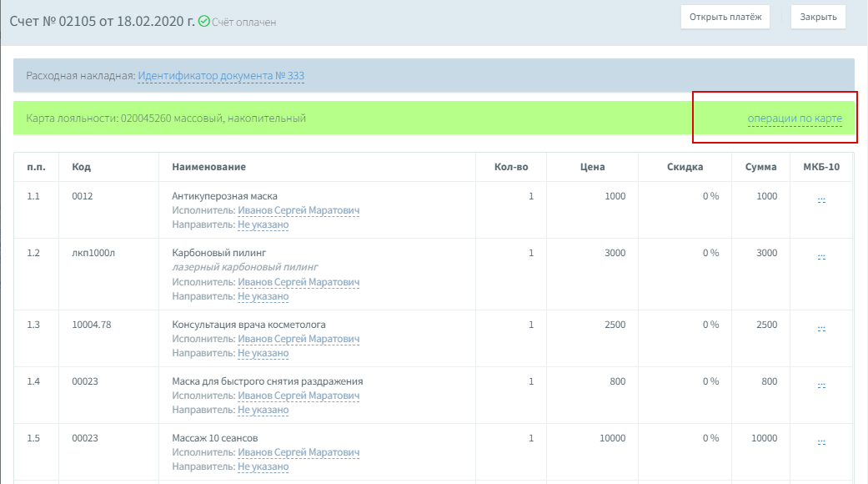The width and height of the screenshot is (868, 484).
Task: Open link Идентификатор документа № 333
Action: tap(221, 76)
